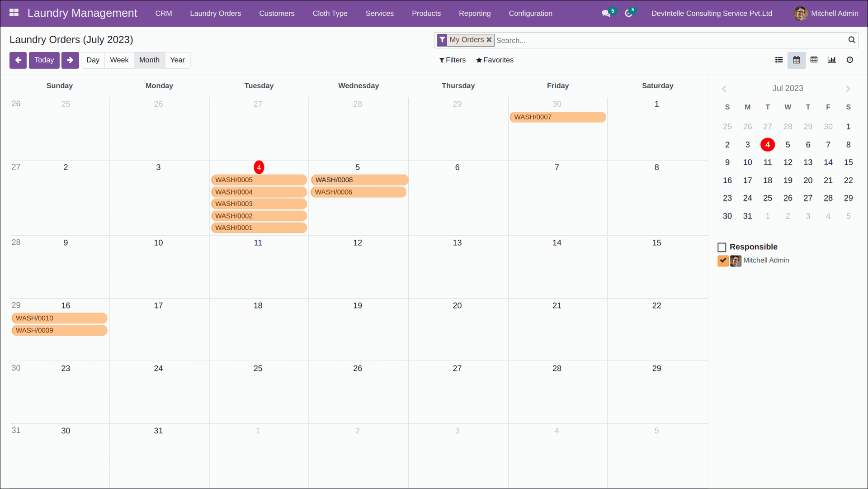Open the Favorites dropdown
Viewport: 868px width, 489px height.
[x=494, y=60]
